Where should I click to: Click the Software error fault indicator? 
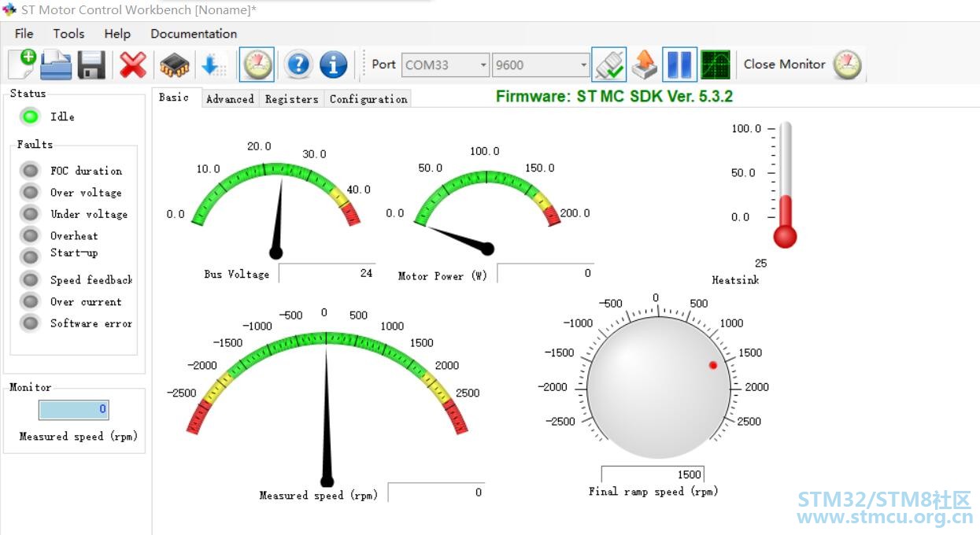pyautogui.click(x=30, y=323)
